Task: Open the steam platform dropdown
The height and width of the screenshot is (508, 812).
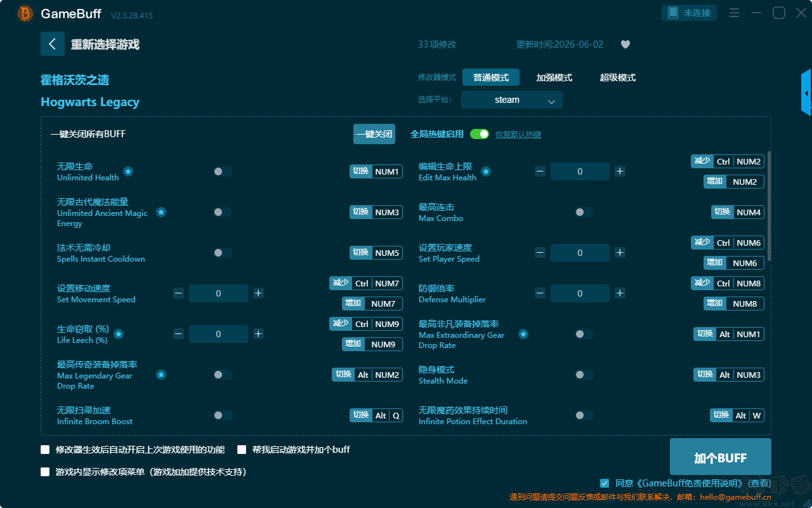Action: (x=512, y=100)
